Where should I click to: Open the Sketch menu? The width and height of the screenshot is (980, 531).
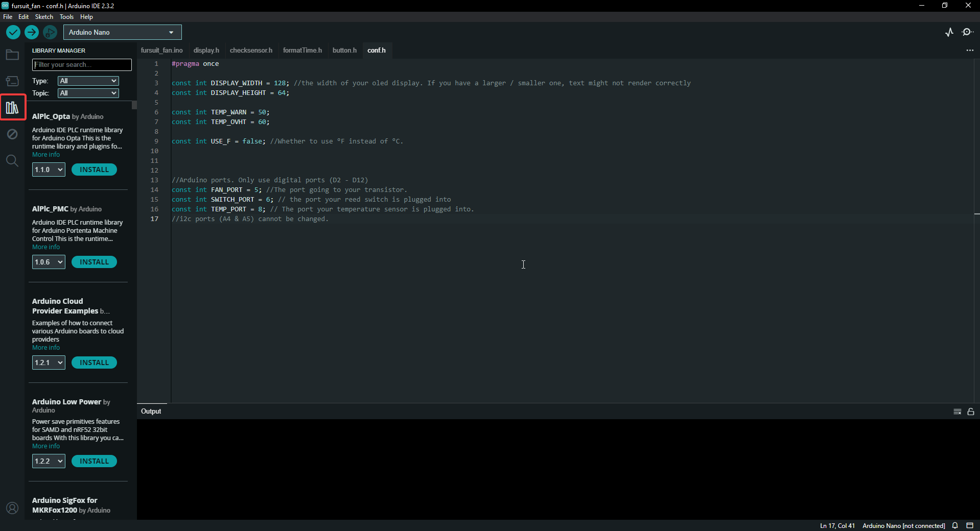[44, 16]
